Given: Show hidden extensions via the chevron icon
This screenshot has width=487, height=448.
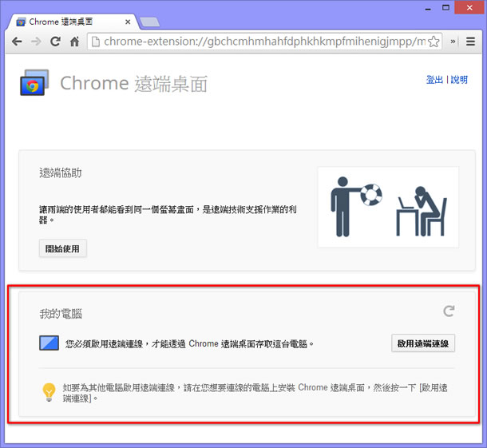Looking at the screenshot, I should coord(453,42).
